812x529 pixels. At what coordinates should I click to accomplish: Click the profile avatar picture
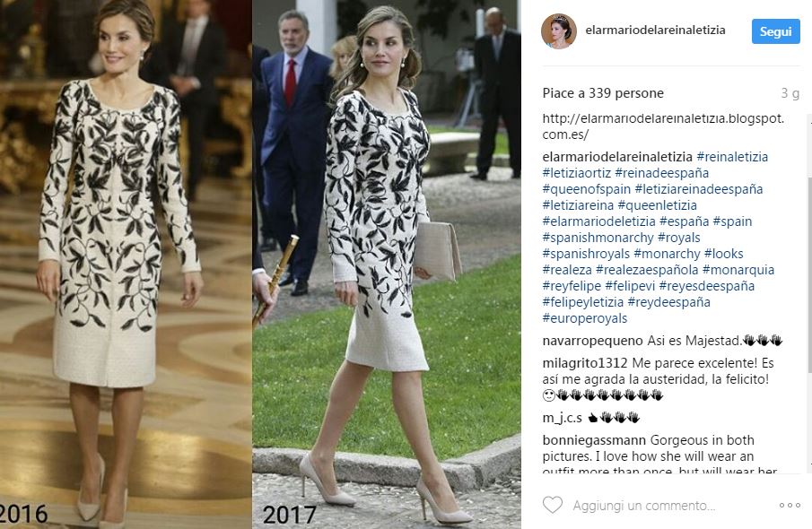pos(559,31)
